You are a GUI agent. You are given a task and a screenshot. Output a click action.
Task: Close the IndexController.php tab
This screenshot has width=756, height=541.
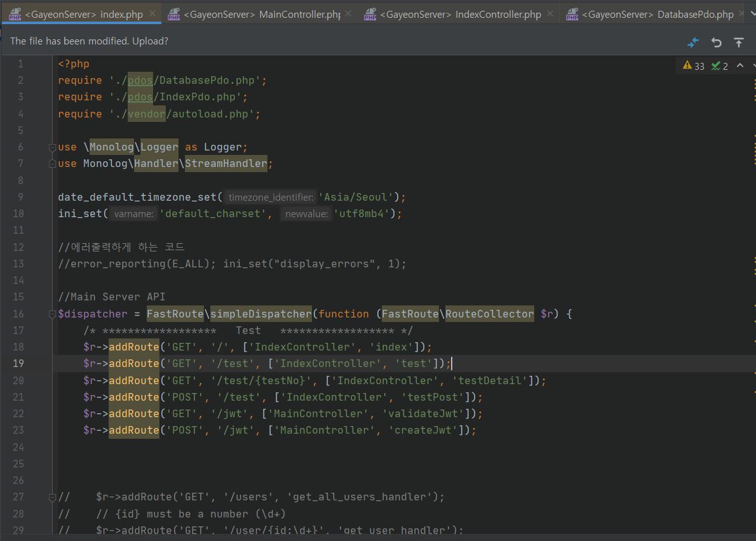click(x=550, y=13)
